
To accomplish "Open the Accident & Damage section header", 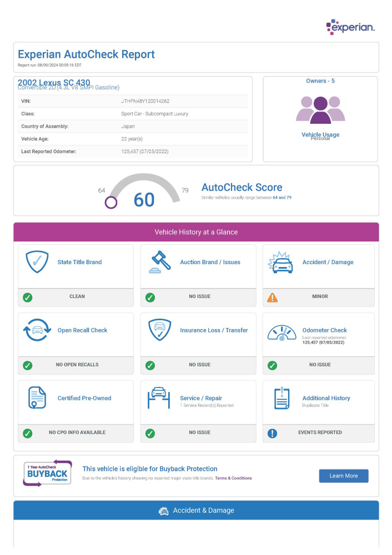I will pyautogui.click(x=196, y=511).
